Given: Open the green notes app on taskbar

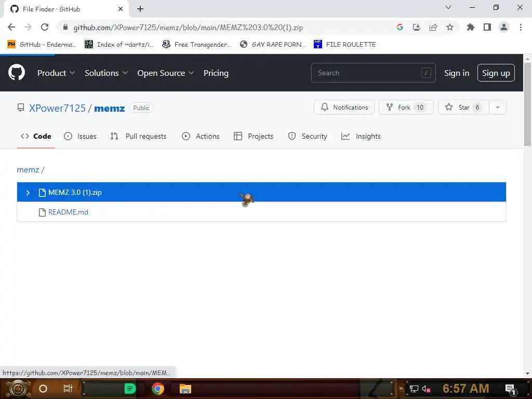Looking at the screenshot, I should tap(130, 389).
